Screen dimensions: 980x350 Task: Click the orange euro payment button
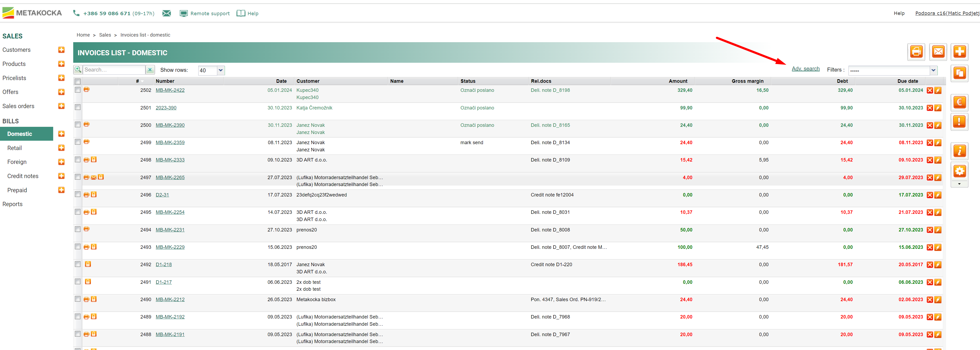(x=959, y=102)
